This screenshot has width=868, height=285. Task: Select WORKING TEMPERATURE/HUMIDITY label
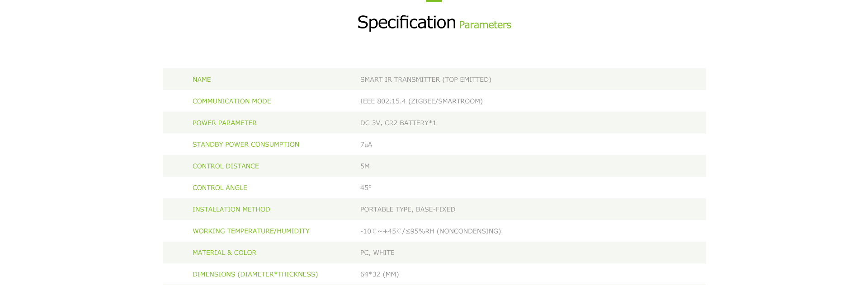pyautogui.click(x=251, y=231)
